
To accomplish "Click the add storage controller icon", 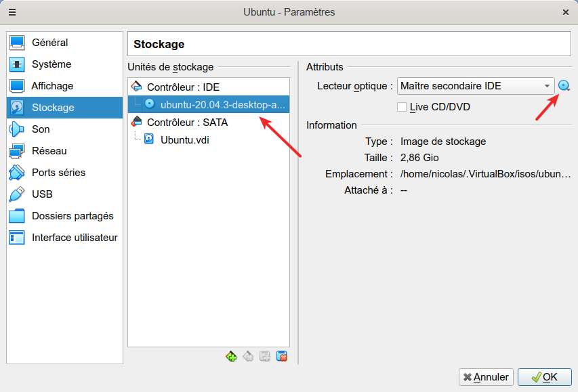I will 231,357.
